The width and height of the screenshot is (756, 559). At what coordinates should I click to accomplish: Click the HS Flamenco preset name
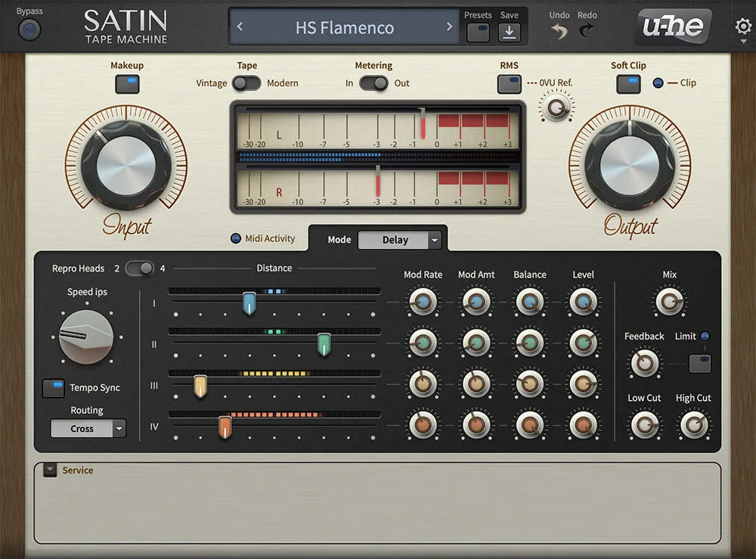[345, 26]
